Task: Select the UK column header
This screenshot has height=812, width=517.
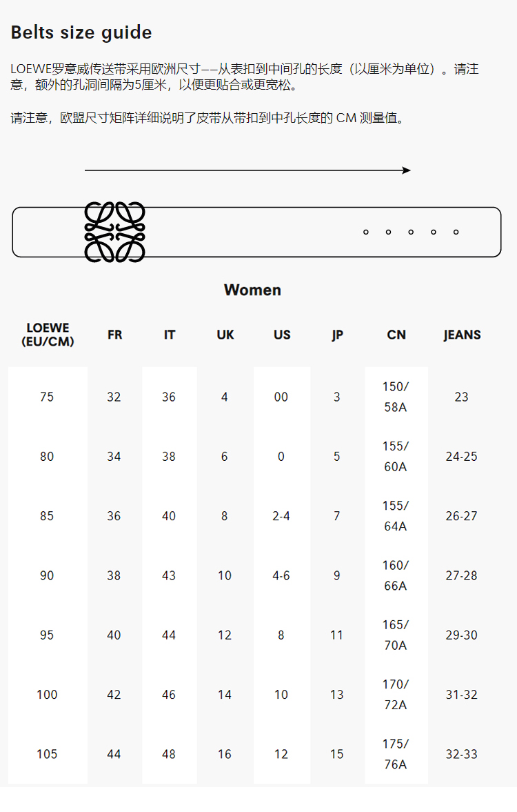Action: [225, 335]
